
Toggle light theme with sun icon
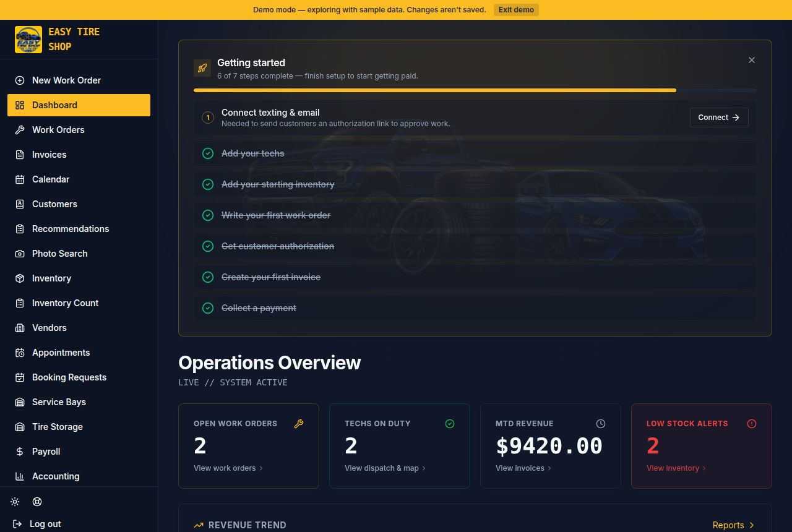(15, 502)
